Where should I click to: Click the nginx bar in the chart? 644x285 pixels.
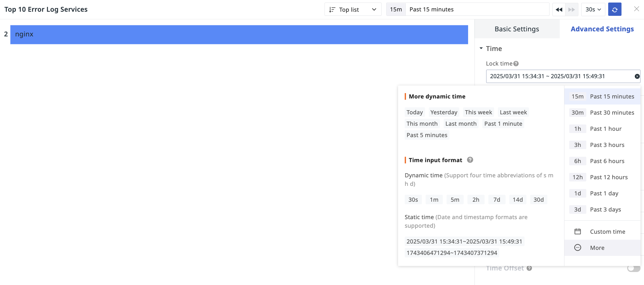[x=239, y=35]
